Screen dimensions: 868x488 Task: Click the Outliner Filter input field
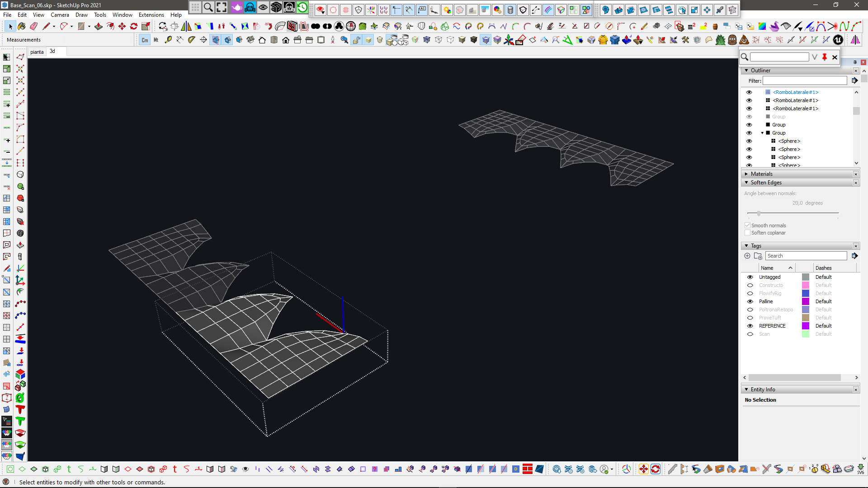tap(804, 81)
